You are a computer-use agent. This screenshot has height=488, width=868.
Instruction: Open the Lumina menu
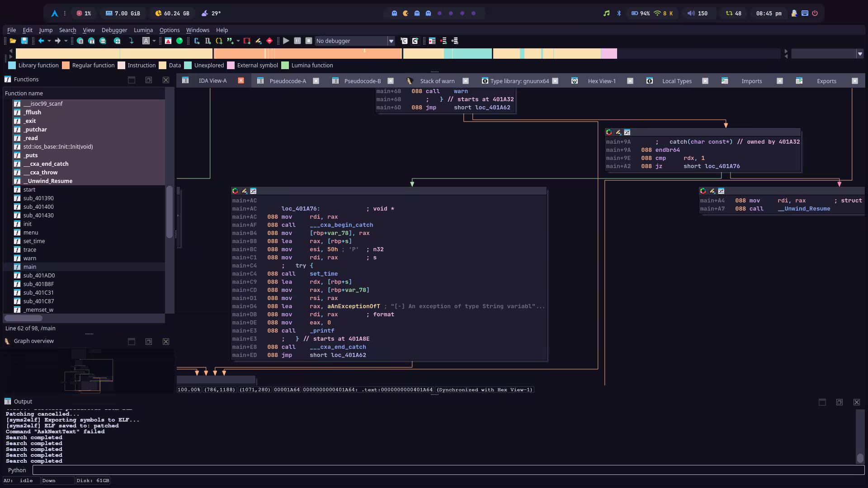coord(143,30)
